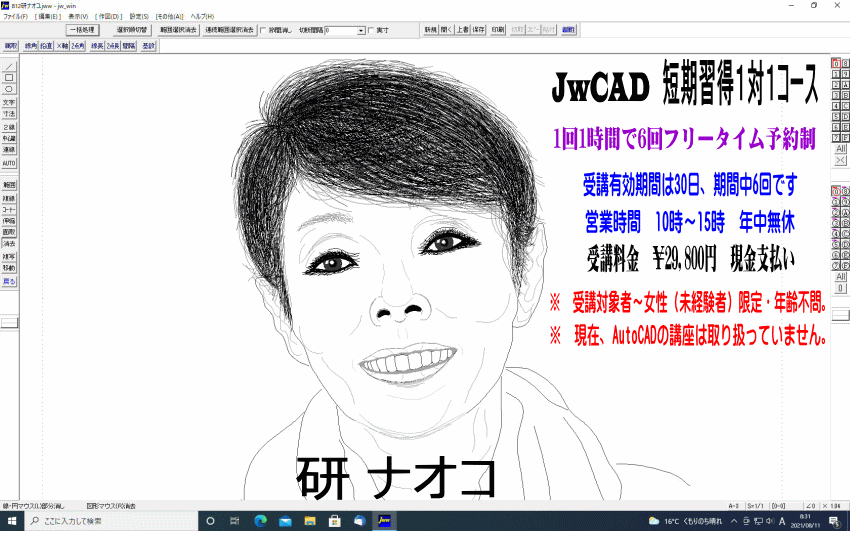850x535 pixels.
Task: Click the 上書 overwrite save button
Action: 462,30
